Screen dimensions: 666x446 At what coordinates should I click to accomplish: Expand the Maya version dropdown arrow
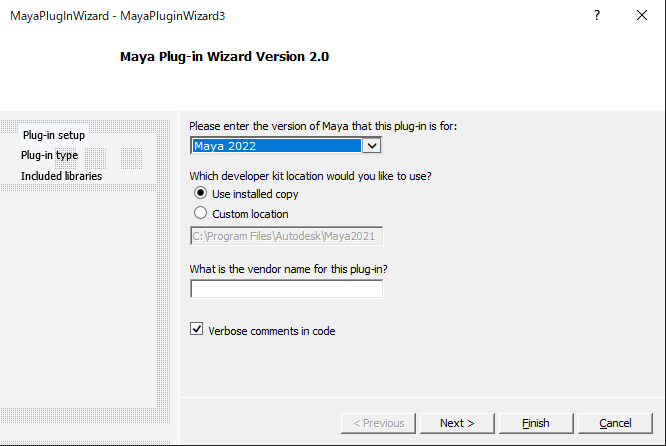pos(372,146)
